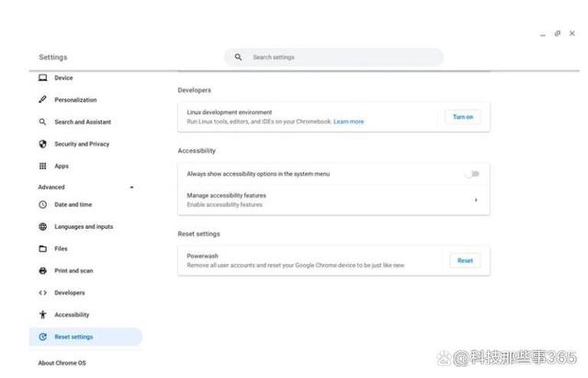Open Security and Privacy shield icon
The image size is (588, 378).
[43, 143]
